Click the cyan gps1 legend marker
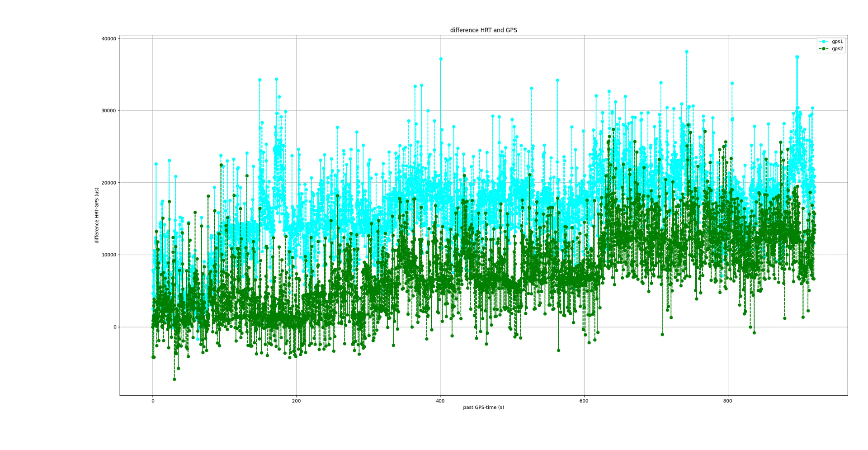The image size is (868, 450). [x=824, y=42]
